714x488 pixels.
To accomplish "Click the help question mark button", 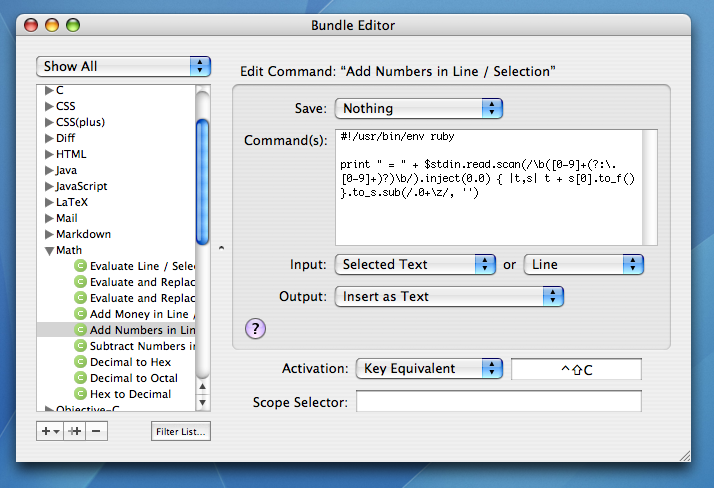I will point(256,328).
